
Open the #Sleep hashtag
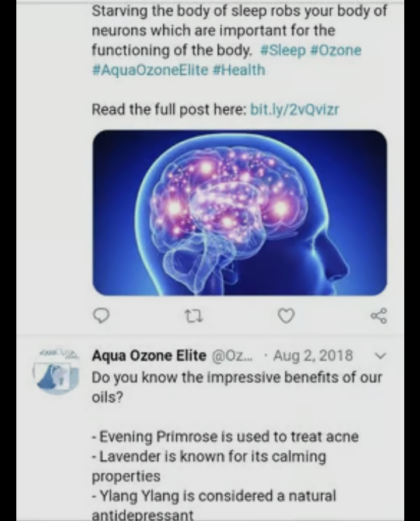point(283,51)
